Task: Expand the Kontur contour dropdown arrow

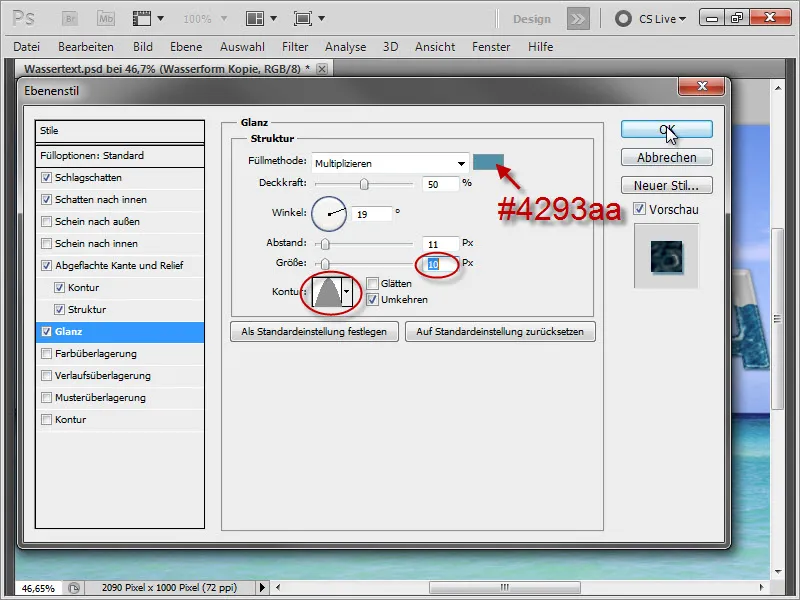Action: (347, 292)
